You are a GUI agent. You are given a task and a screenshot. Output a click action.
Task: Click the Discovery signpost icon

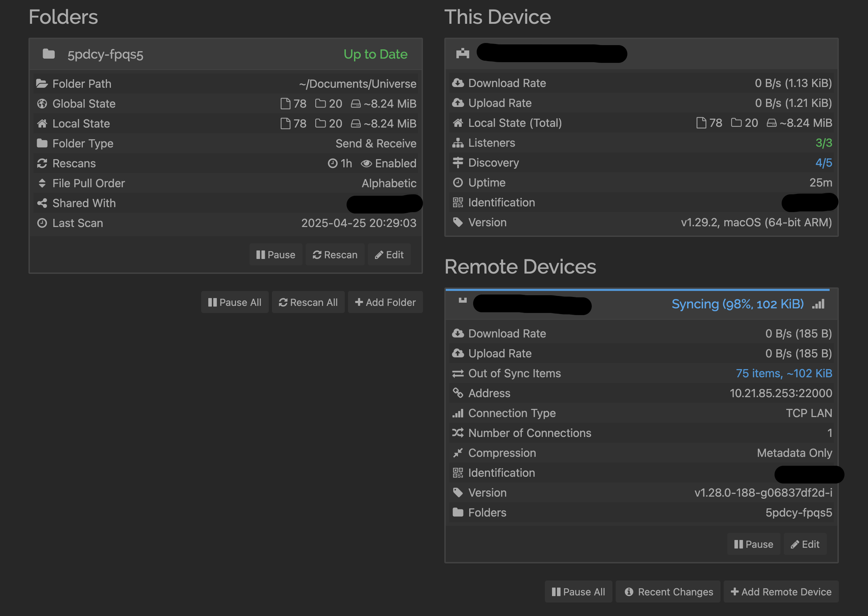(458, 163)
